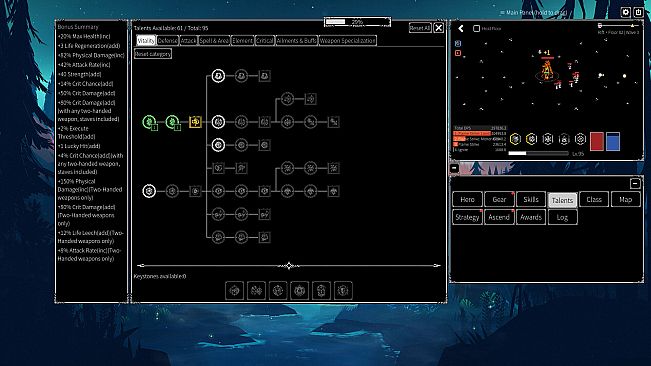This screenshot has height=366, width=651.
Task: Click the first keystone icon
Action: [x=235, y=290]
